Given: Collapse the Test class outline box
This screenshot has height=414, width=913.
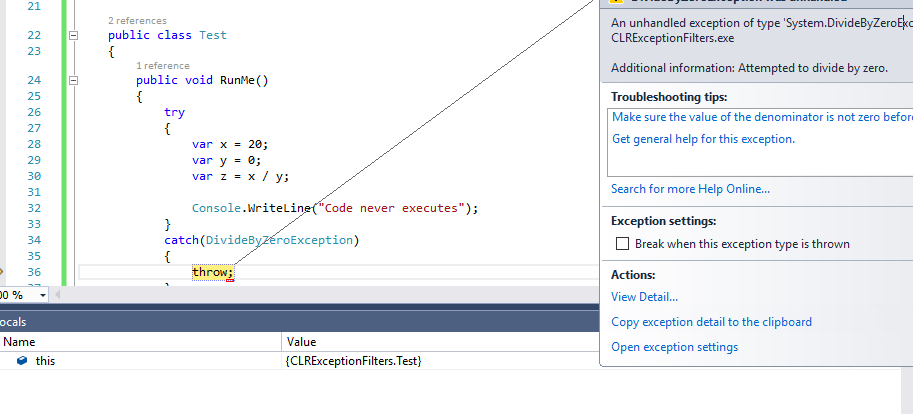Looking at the screenshot, I should pos(73,36).
